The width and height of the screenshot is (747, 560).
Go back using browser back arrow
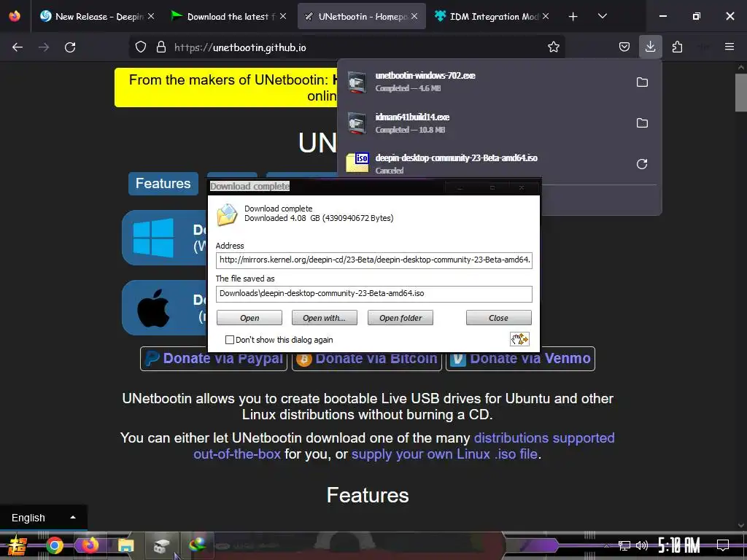click(x=18, y=47)
